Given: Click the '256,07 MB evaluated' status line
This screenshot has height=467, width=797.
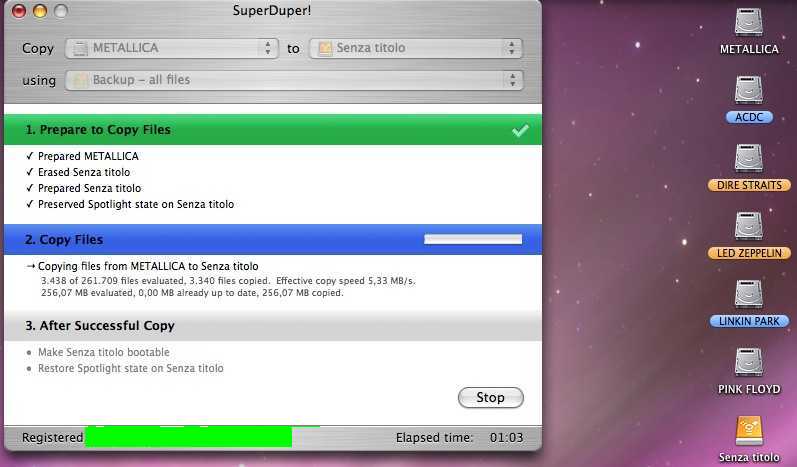Looking at the screenshot, I should coord(192,293).
